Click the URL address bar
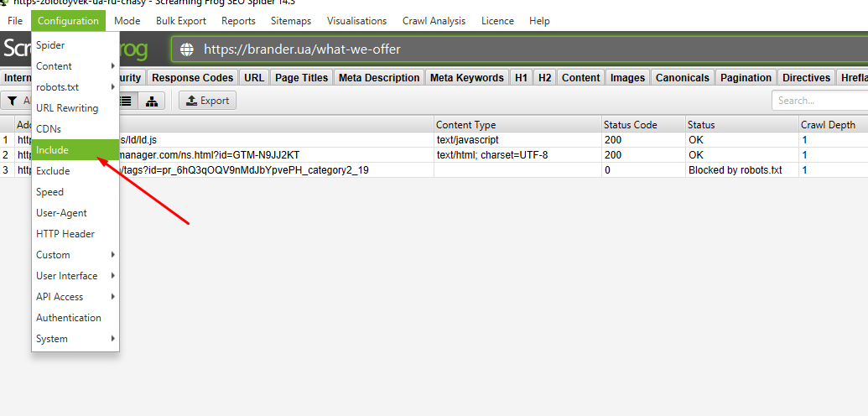 click(503, 49)
